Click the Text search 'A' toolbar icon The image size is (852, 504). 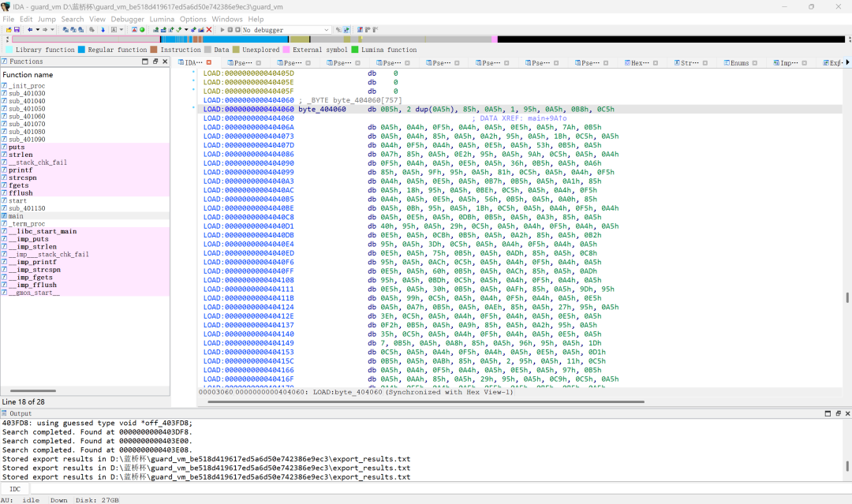pyautogui.click(x=114, y=29)
